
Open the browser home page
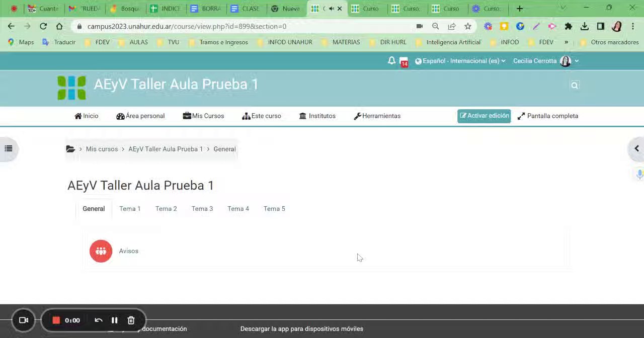[59, 26]
